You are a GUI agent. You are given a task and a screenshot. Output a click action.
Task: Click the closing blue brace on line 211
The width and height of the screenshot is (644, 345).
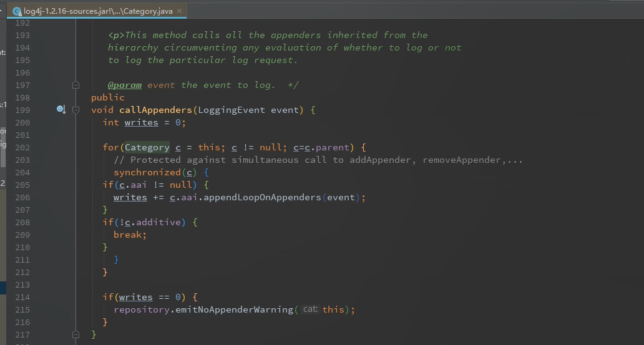coord(116,260)
